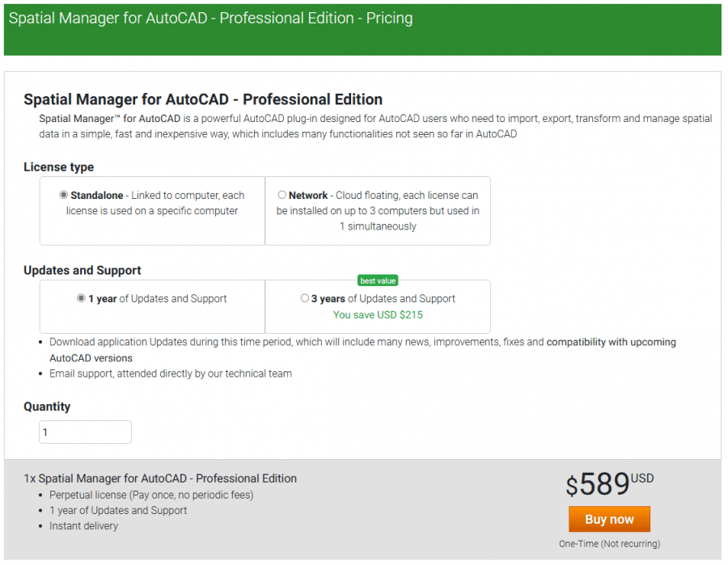Click the 'One-Time (Not recurring)' text
The width and height of the screenshot is (728, 565).
coord(609,544)
